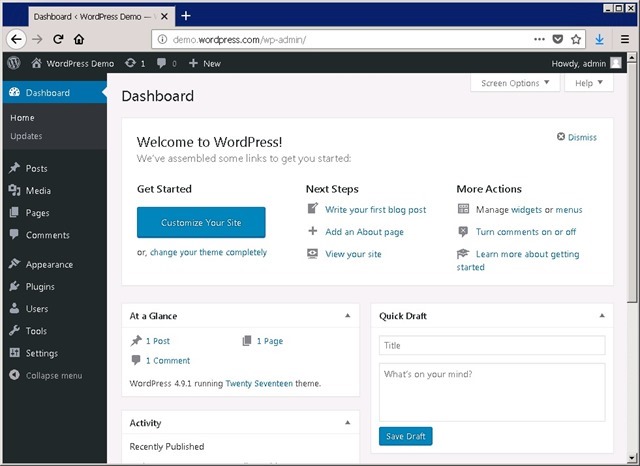Click the 1 Page link

269,341
